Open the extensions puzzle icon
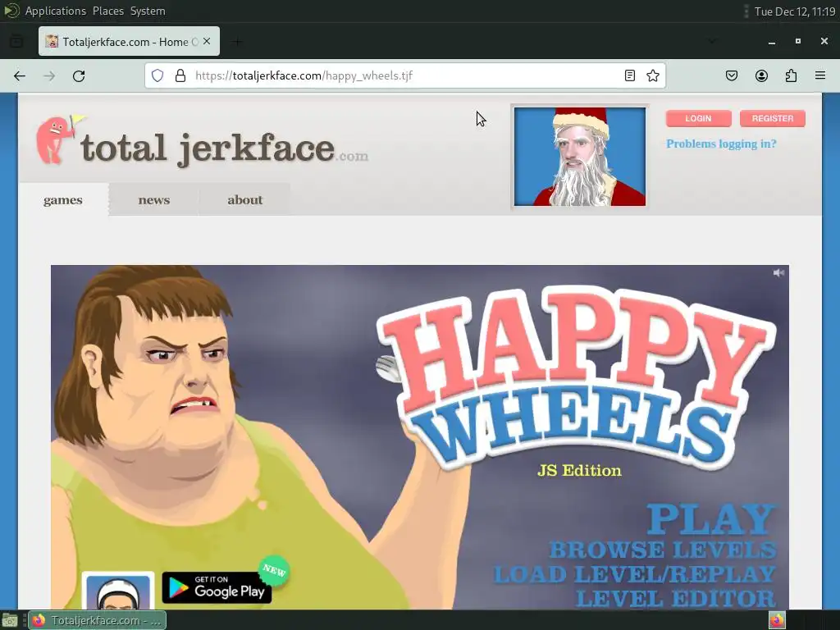The width and height of the screenshot is (840, 630). coord(791,75)
